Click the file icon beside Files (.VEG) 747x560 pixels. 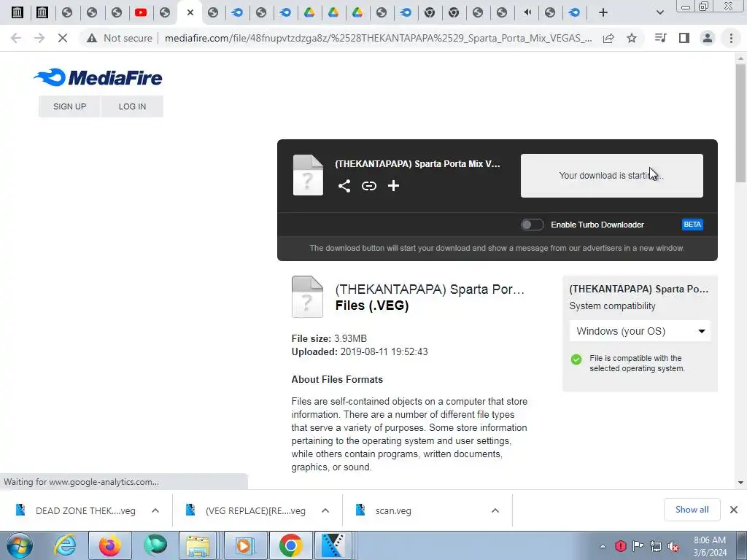307,296
